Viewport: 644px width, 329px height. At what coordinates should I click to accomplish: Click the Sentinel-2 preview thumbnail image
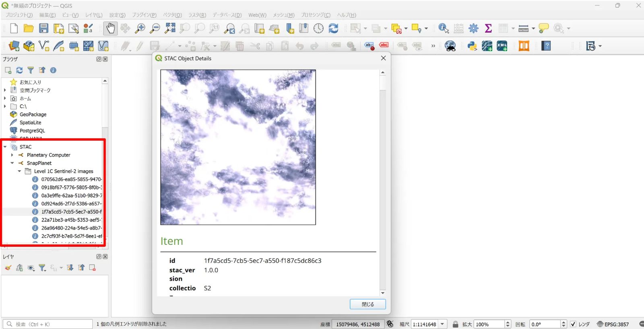[238, 147]
